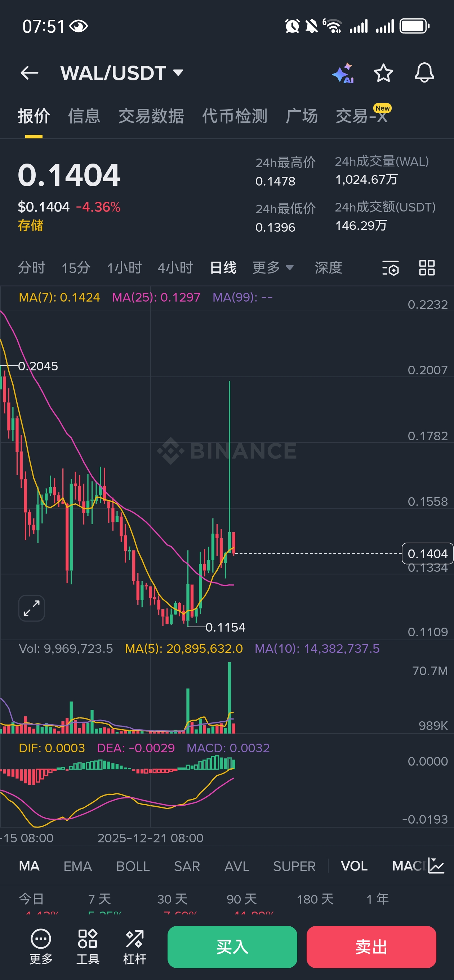Tap the back arrow icon
Screen dimensions: 454x980
coord(29,73)
